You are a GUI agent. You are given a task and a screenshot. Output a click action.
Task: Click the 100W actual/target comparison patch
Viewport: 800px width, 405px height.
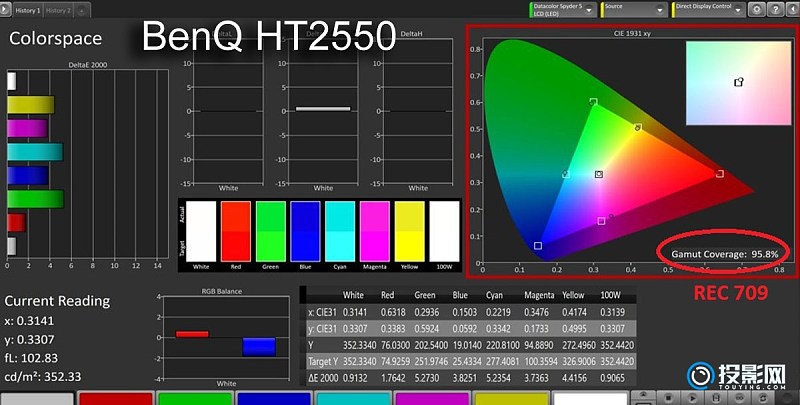pyautogui.click(x=444, y=232)
